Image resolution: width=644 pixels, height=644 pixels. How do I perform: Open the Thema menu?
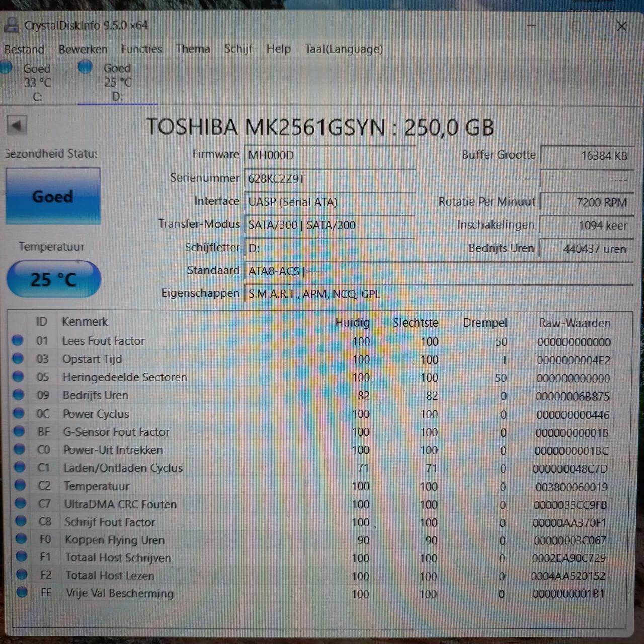(193, 49)
